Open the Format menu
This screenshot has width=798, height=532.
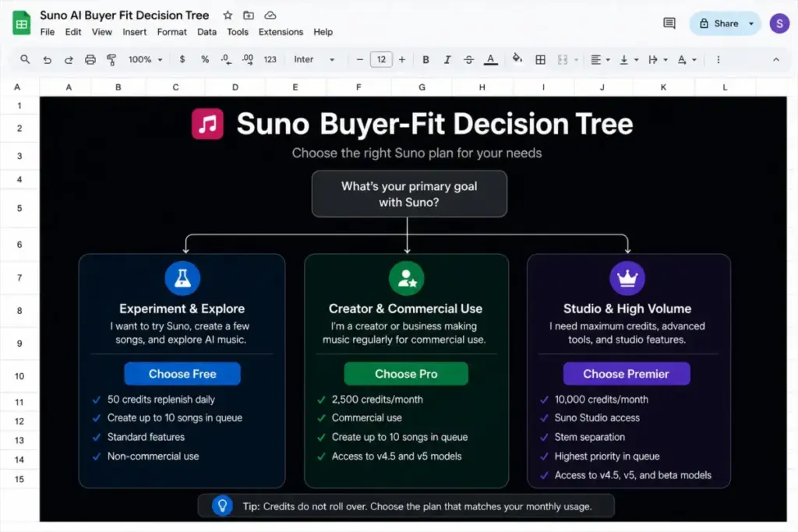point(171,32)
